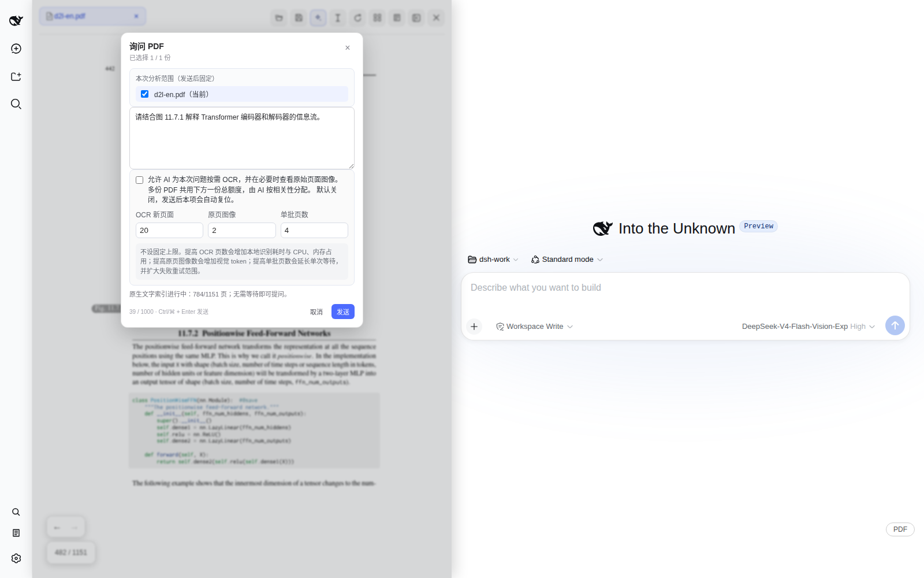Select text-cursor tool in PDF toolbar
The image size is (924, 578).
click(338, 18)
